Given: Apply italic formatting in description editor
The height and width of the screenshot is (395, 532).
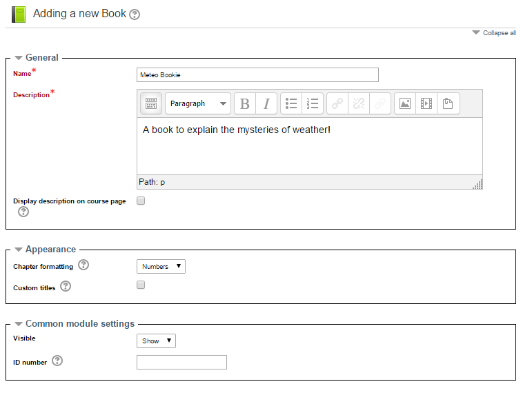Looking at the screenshot, I should 266,103.
